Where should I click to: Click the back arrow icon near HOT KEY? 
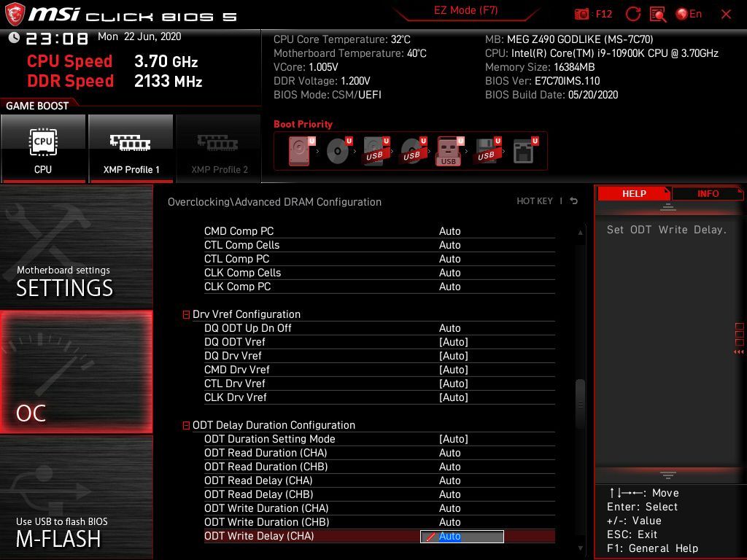(574, 201)
